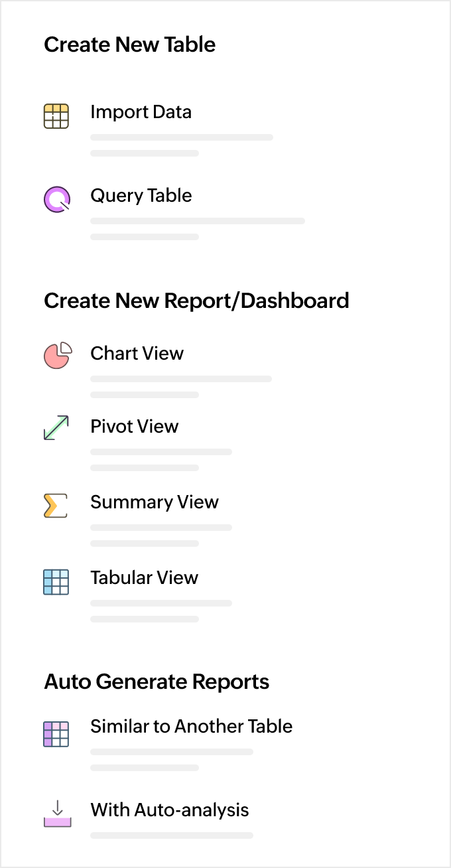The width and height of the screenshot is (451, 868).
Task: Click the description line under Chart View
Action: point(180,379)
